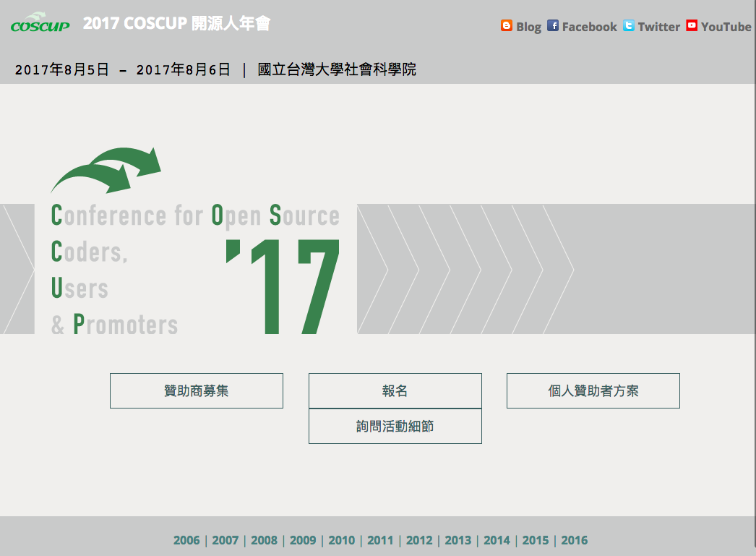Click the Users banner text
This screenshot has width=756, height=556.
pos(80,288)
